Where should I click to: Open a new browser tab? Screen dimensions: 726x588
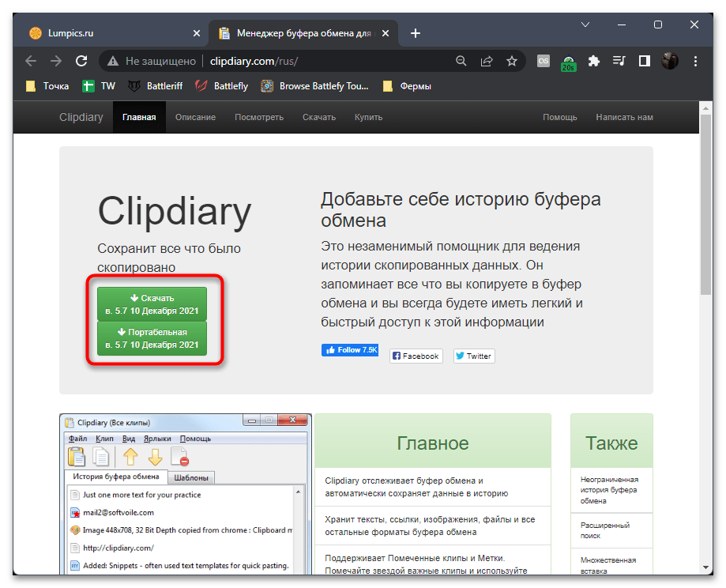click(416, 33)
